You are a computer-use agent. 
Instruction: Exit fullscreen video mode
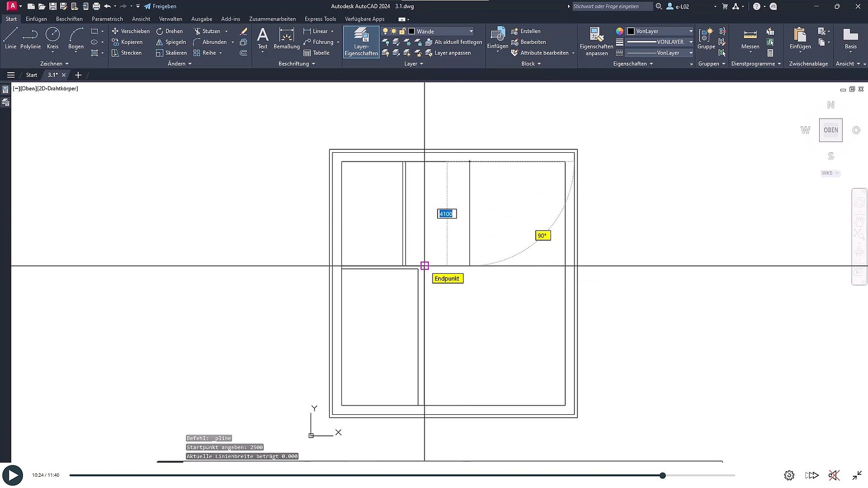[857, 475]
